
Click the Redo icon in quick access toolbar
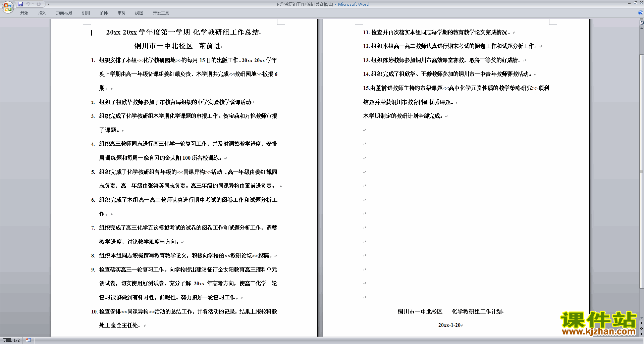pos(39,4)
